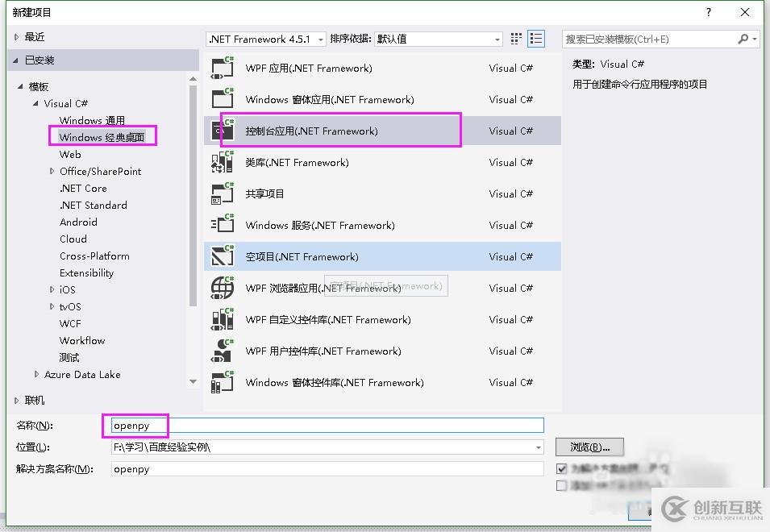Expand the Office/SharePoint tree node
This screenshot has height=532, width=770.
tap(51, 171)
